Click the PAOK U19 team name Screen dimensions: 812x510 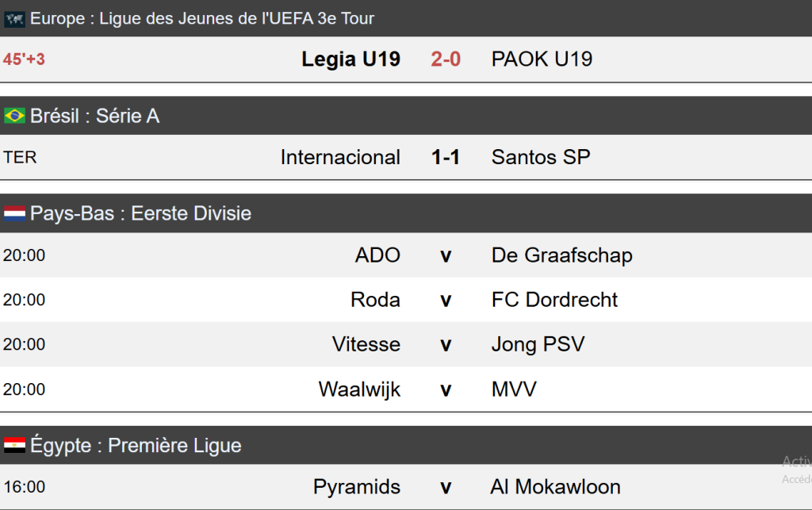click(x=542, y=59)
